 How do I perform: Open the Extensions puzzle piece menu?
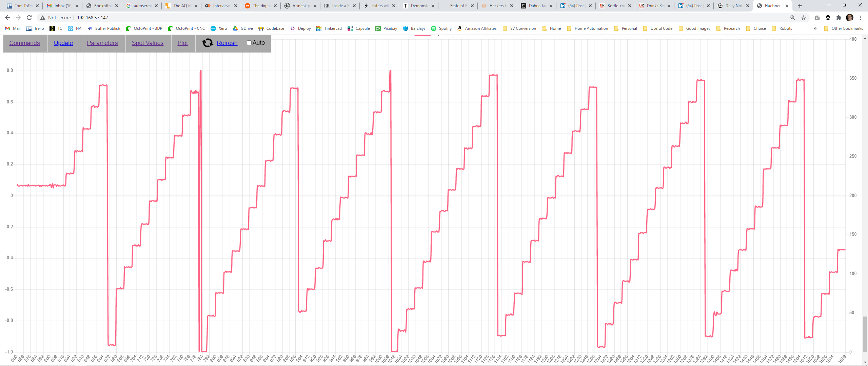(x=839, y=18)
